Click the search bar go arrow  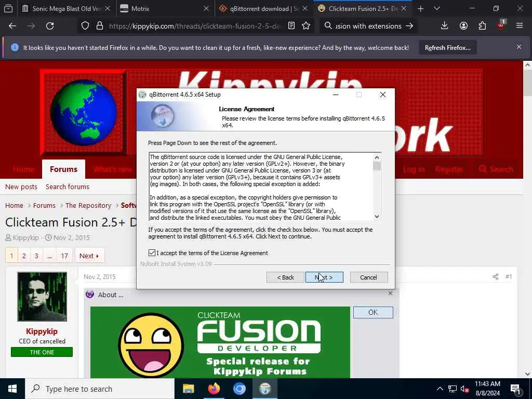(409, 26)
